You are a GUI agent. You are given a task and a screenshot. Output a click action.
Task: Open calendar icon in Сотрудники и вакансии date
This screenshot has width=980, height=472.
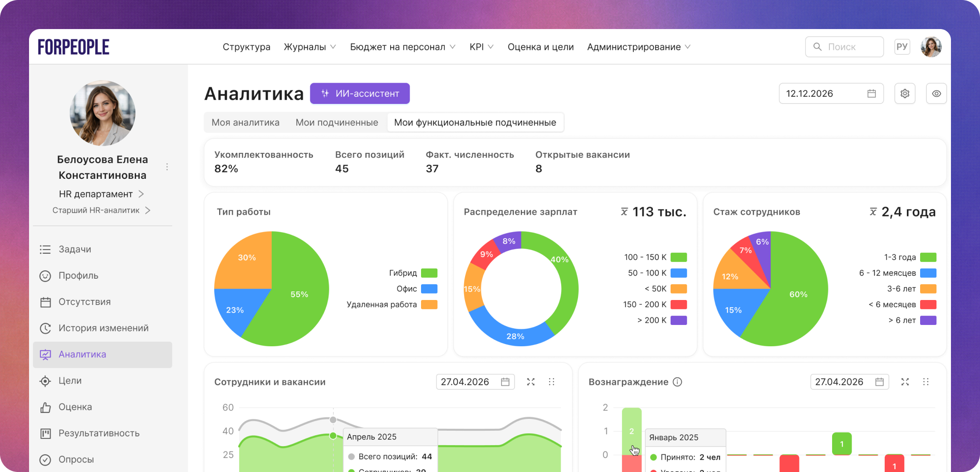tap(505, 382)
